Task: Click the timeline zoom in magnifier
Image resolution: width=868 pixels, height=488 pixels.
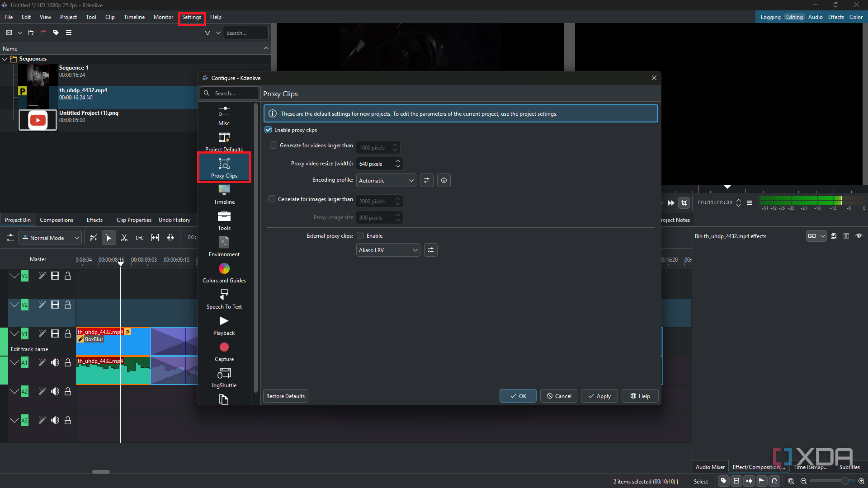Action: point(862,481)
